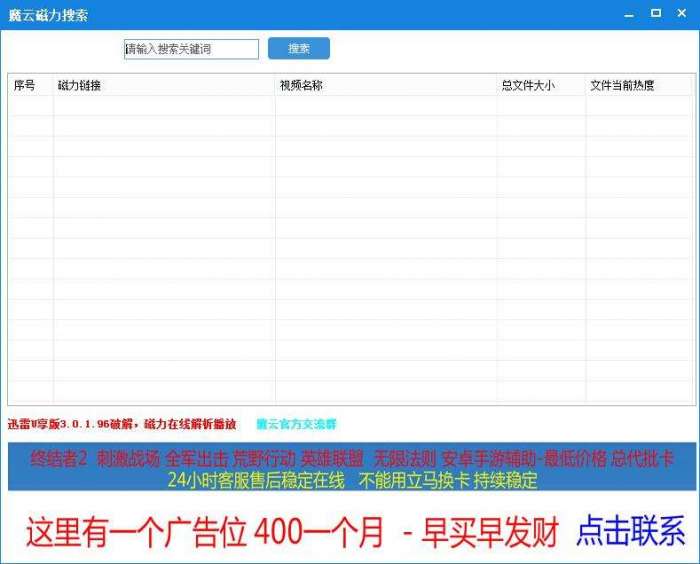The image size is (700, 564).
Task: Maximize the 魔云磁力搜索 window
Action: (655, 13)
